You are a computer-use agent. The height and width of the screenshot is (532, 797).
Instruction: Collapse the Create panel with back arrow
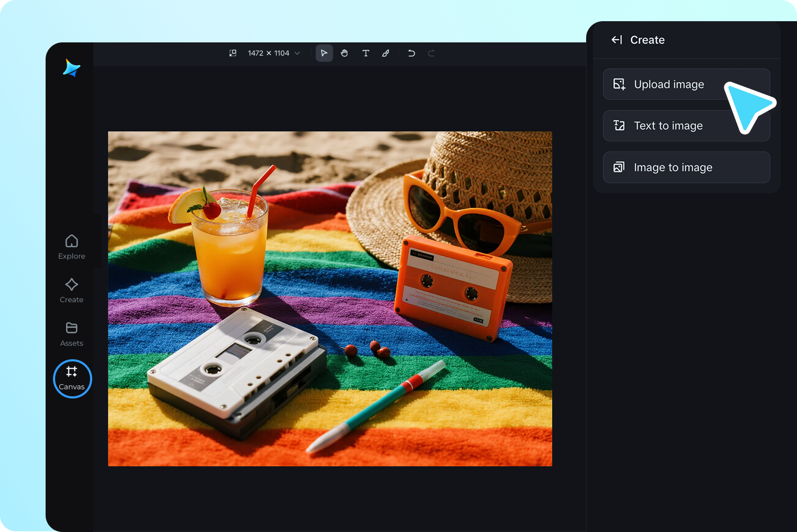(616, 39)
